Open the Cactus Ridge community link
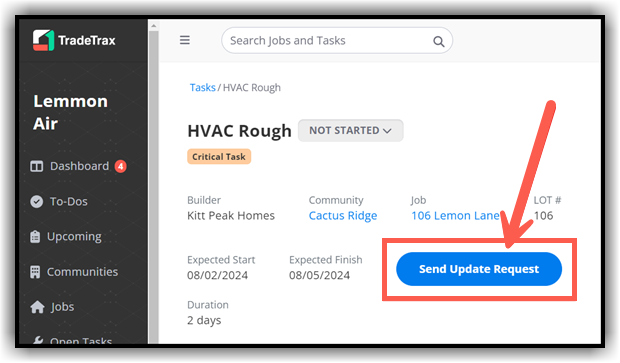The height and width of the screenshot is (363, 620). coord(343,216)
